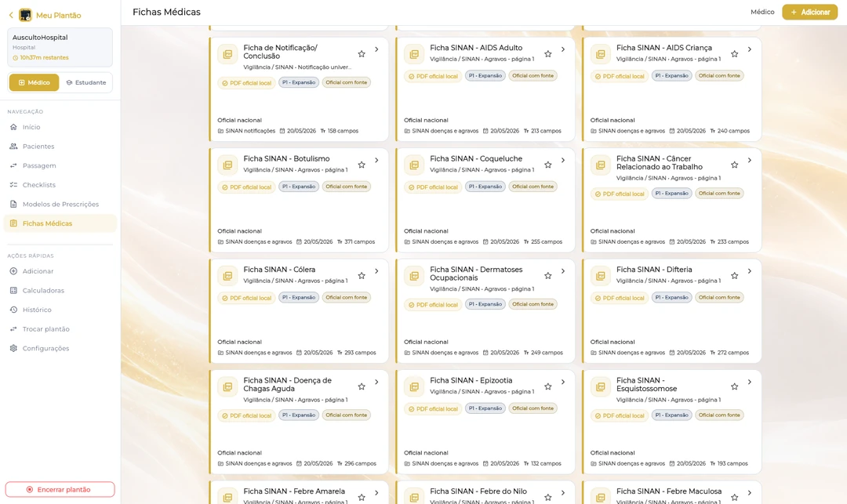Click the Difteria card form icon

(x=600, y=276)
